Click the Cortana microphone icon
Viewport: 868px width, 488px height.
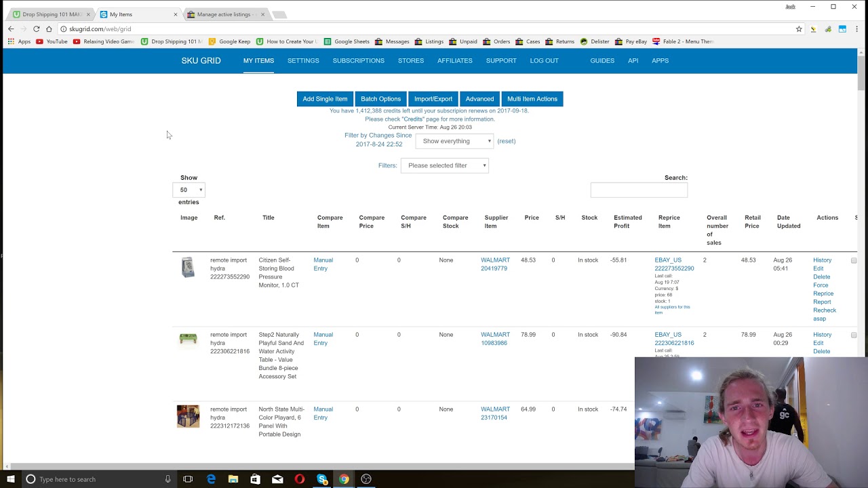click(167, 479)
